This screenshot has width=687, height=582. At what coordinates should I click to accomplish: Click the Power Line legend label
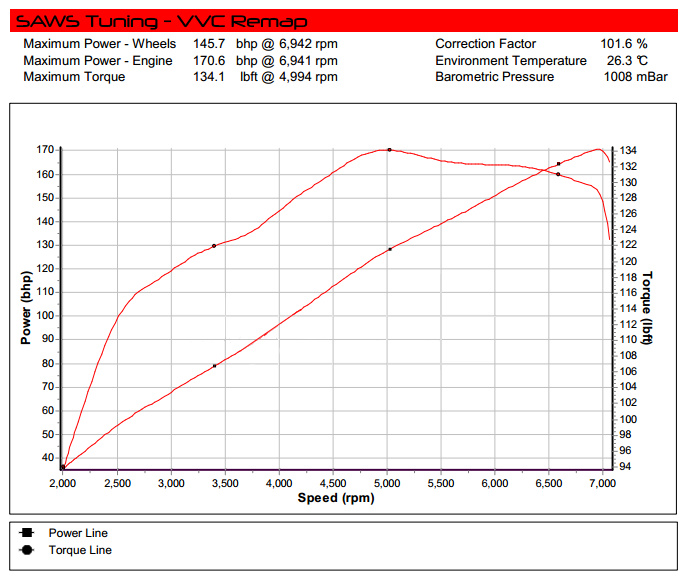click(78, 533)
